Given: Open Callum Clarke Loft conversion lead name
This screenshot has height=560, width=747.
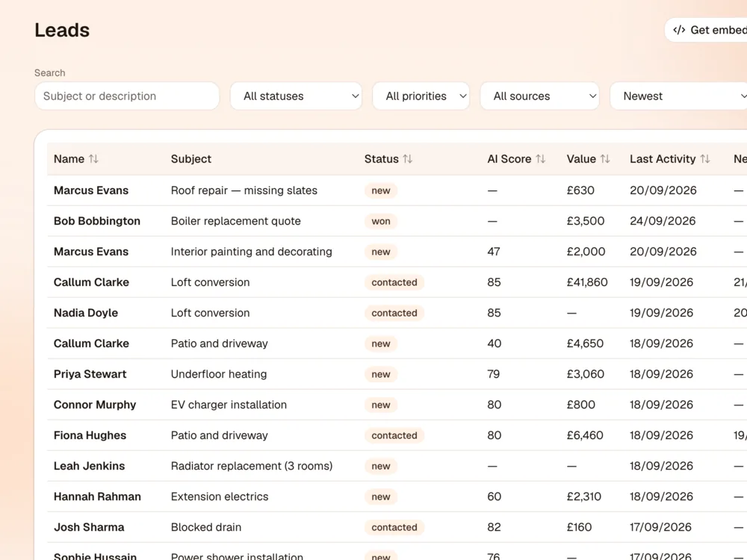Looking at the screenshot, I should (91, 282).
